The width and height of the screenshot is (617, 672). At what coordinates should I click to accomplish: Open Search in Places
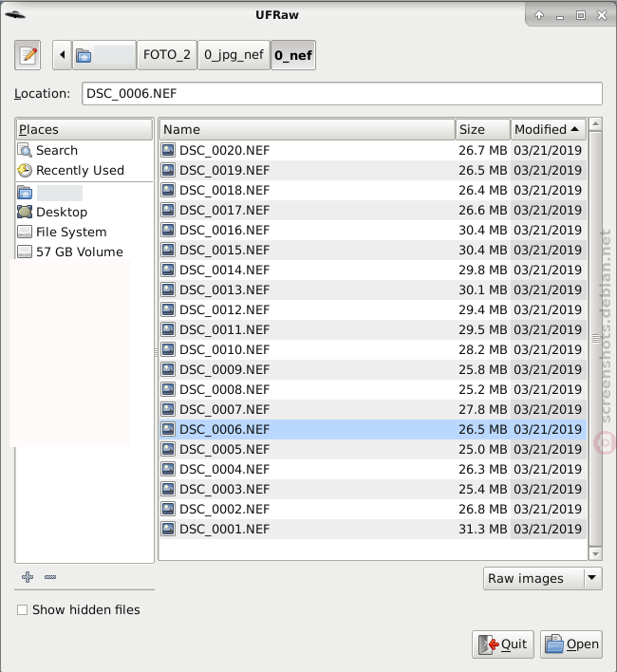click(x=57, y=150)
